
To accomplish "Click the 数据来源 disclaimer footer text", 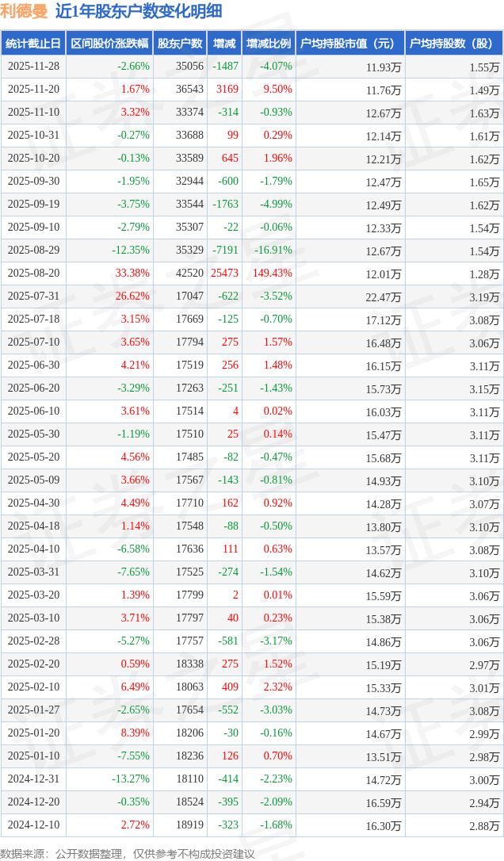I will coord(127,853).
